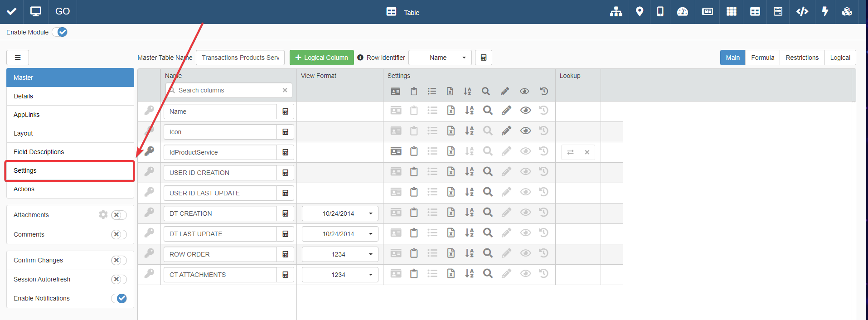Click the Logical Column button
The width and height of the screenshot is (868, 320).
coord(321,58)
